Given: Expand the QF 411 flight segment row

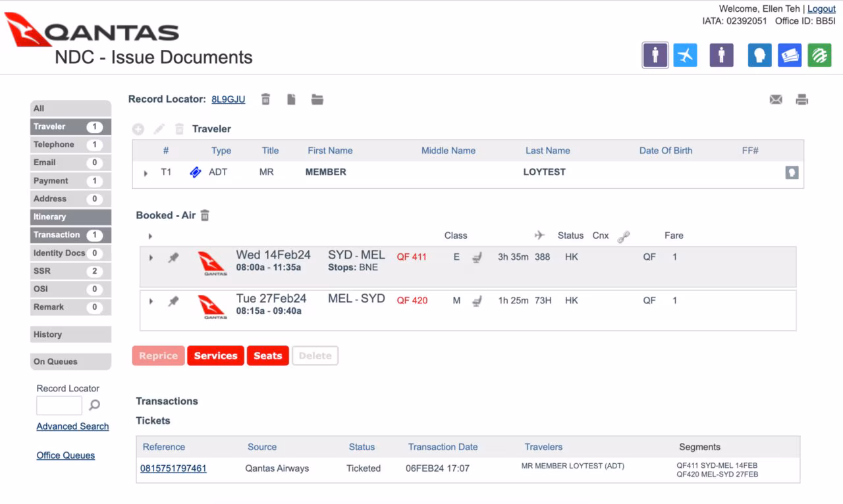Looking at the screenshot, I should 151,258.
